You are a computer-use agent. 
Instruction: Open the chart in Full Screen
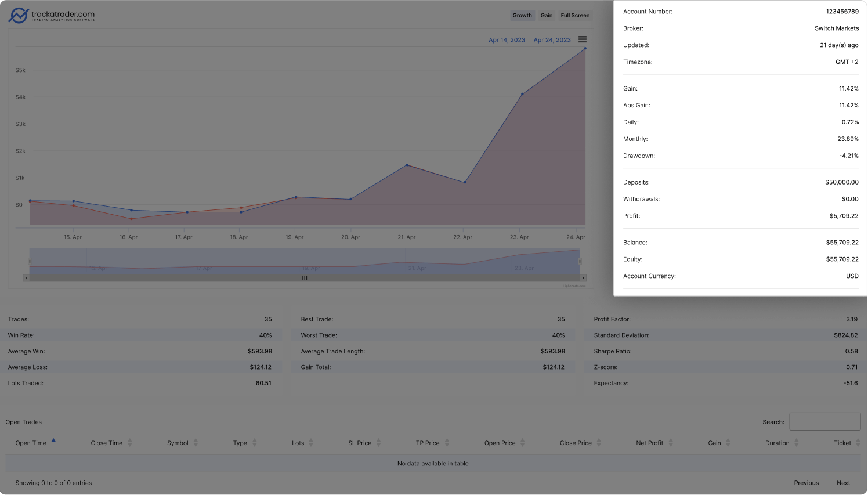pos(574,16)
